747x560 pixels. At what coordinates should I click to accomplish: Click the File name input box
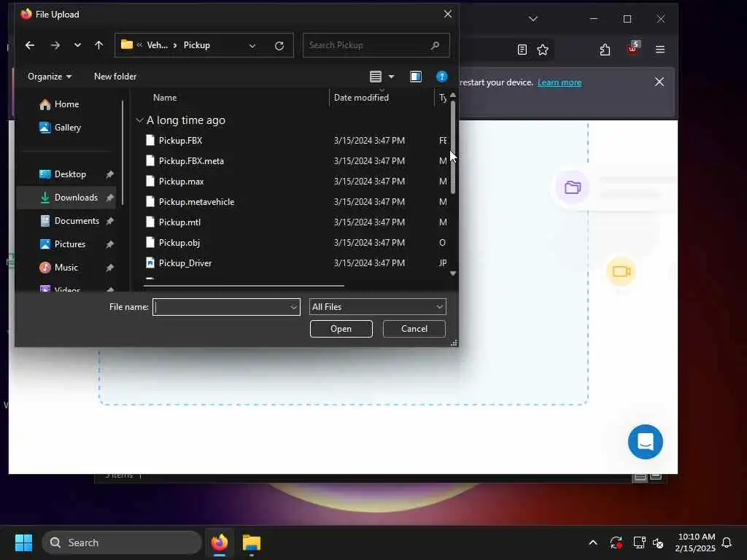pyautogui.click(x=221, y=307)
